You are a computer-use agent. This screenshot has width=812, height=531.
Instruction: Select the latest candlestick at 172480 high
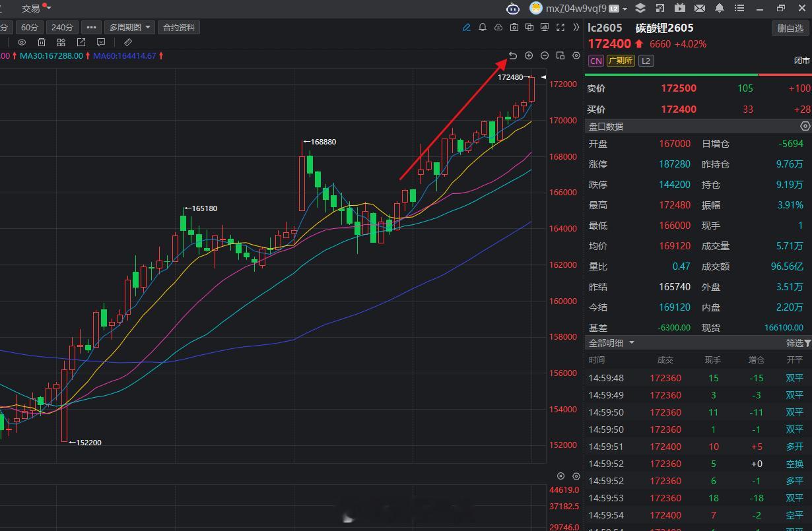(x=531, y=89)
